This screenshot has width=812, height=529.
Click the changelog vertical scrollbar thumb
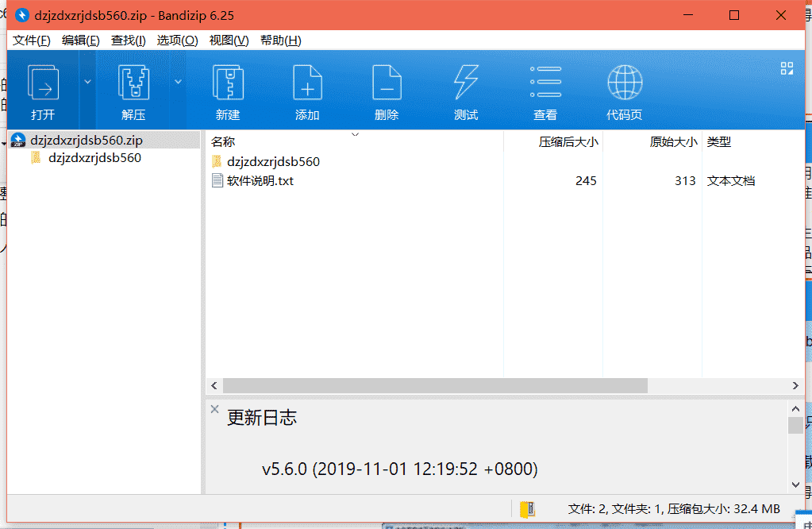(x=795, y=425)
